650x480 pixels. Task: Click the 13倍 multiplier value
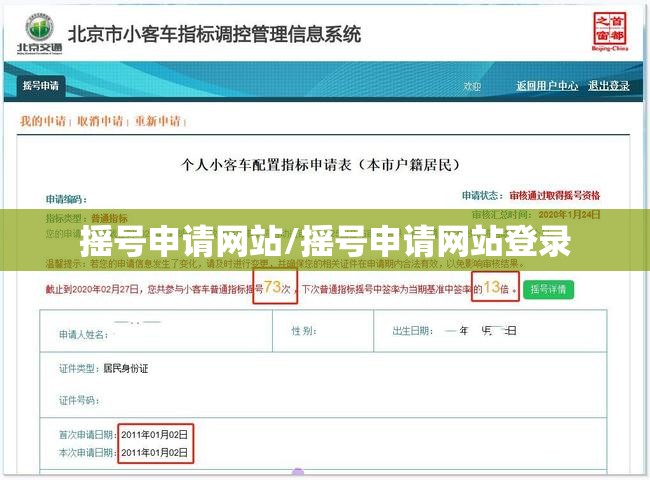click(x=496, y=287)
